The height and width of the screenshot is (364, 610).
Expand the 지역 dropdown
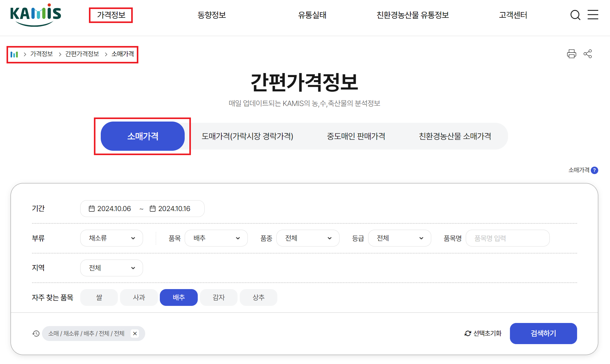pyautogui.click(x=111, y=268)
